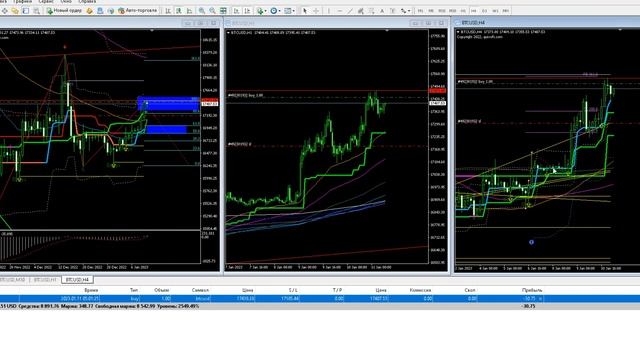Switch timeframe to M15
The image size is (640, 360).
(442, 11)
